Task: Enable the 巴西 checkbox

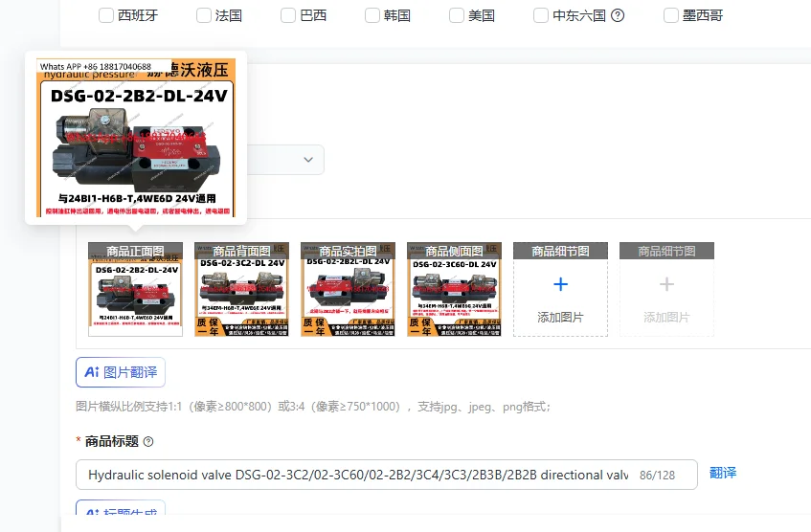Action: tap(288, 15)
